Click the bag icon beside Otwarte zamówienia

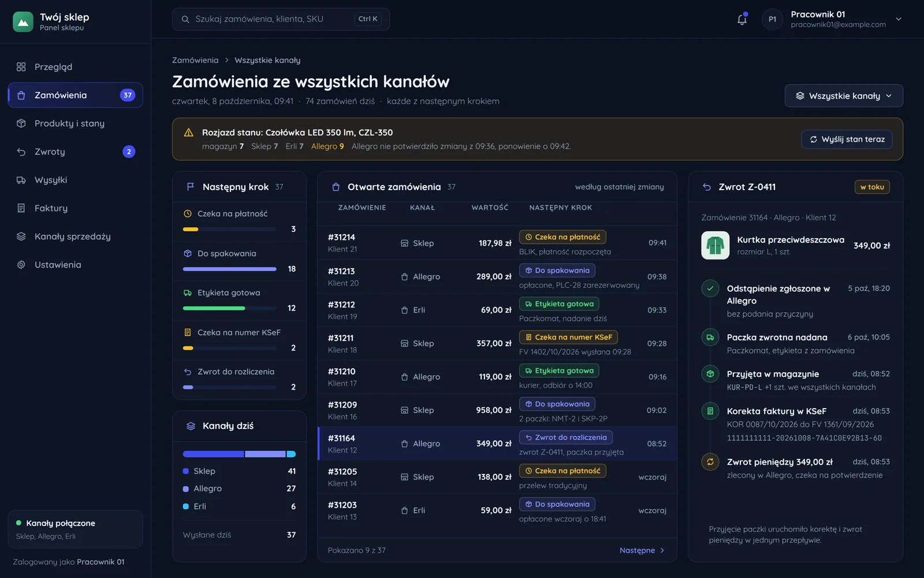[x=336, y=187]
